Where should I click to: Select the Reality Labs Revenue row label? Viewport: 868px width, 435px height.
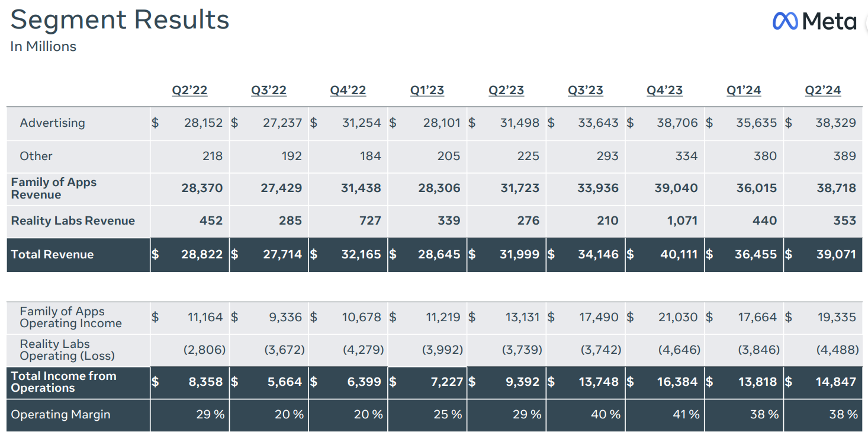[x=73, y=221]
